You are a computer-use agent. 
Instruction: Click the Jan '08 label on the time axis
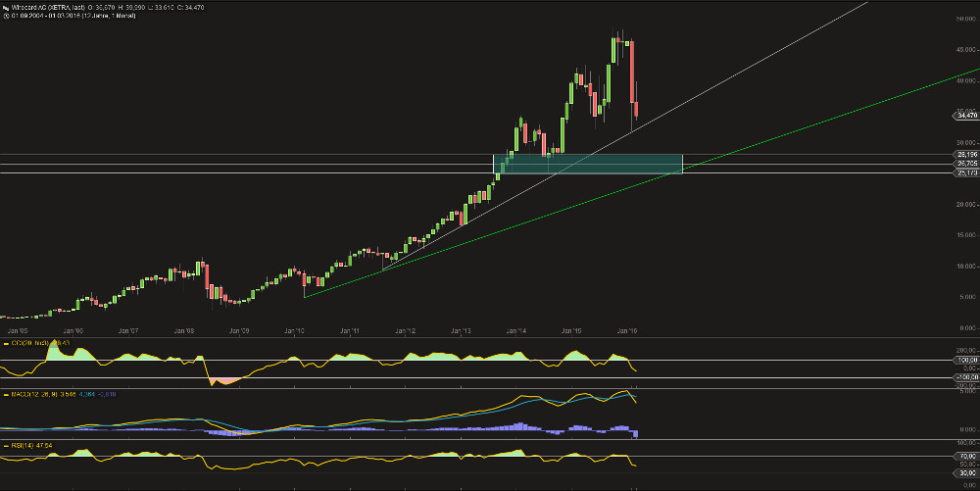(184, 331)
